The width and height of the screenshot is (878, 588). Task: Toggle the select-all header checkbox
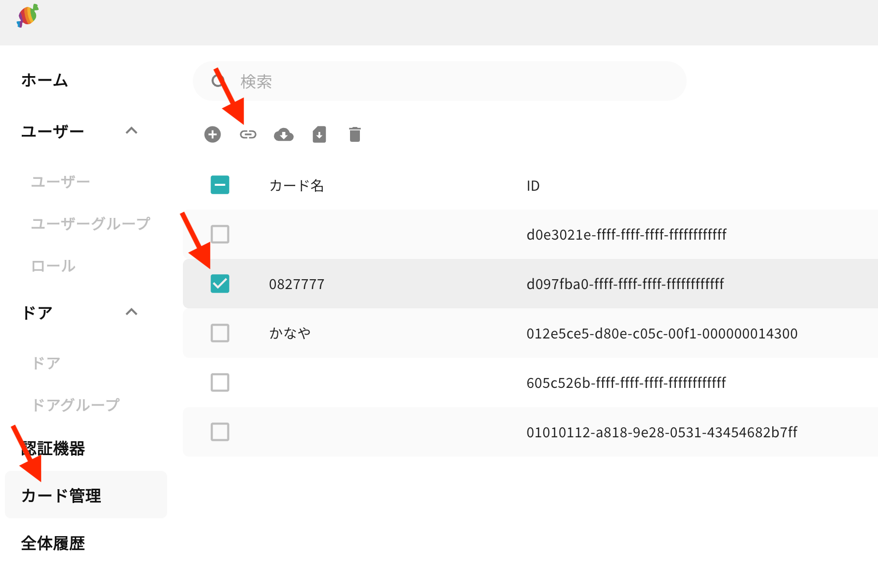click(220, 185)
